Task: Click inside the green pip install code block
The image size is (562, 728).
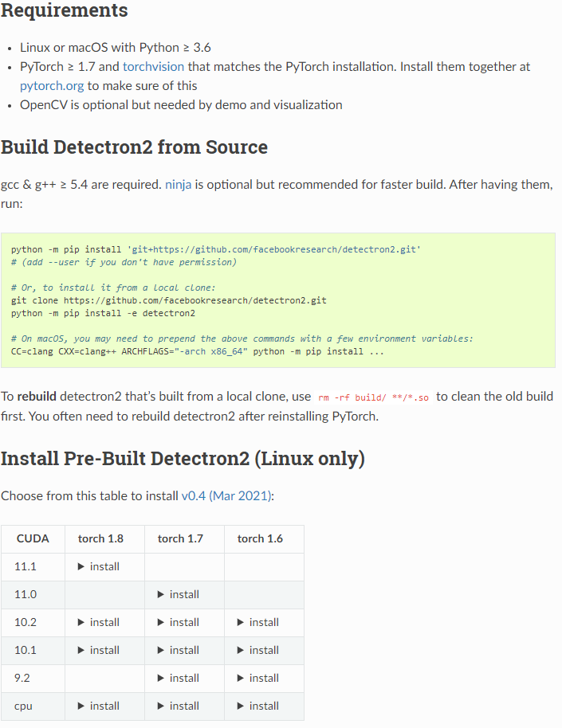Action: (x=277, y=300)
